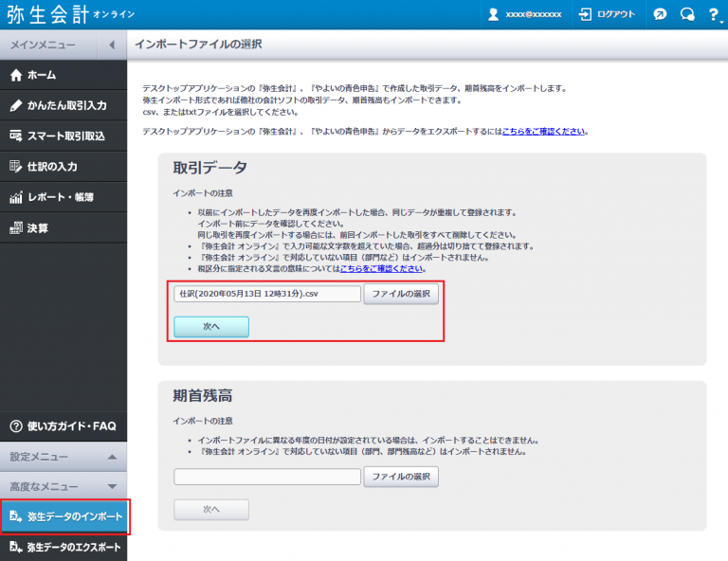728x561 pixels.
Task: Open レポート・帳簿 in the sidebar
Action: coord(64,197)
